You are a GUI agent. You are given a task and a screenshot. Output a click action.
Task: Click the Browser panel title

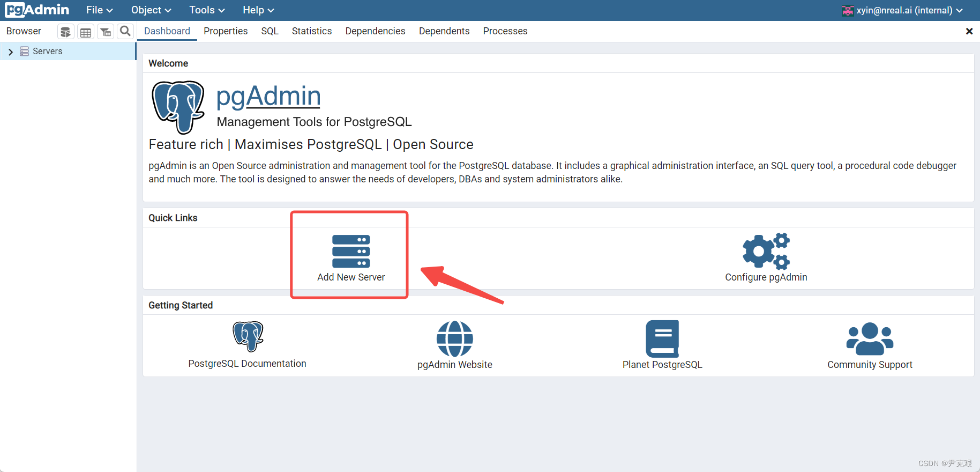click(24, 31)
